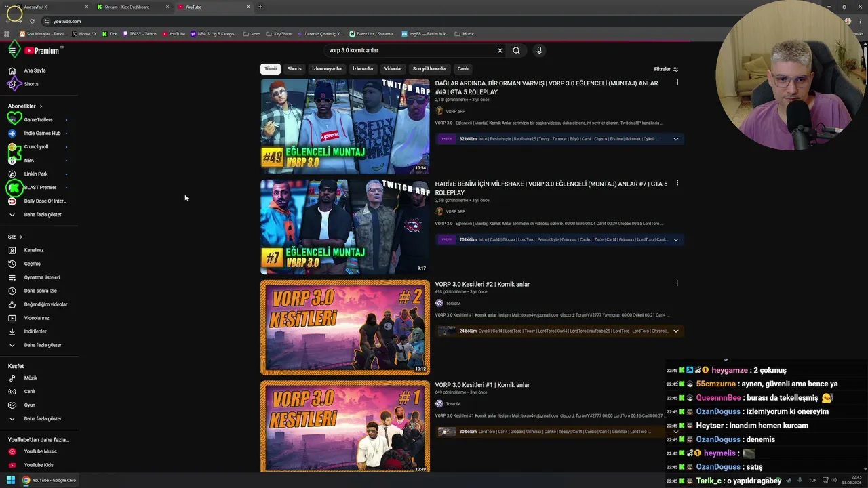Clear the search box with the X
Viewport: 868px width, 488px height.
pyautogui.click(x=500, y=50)
